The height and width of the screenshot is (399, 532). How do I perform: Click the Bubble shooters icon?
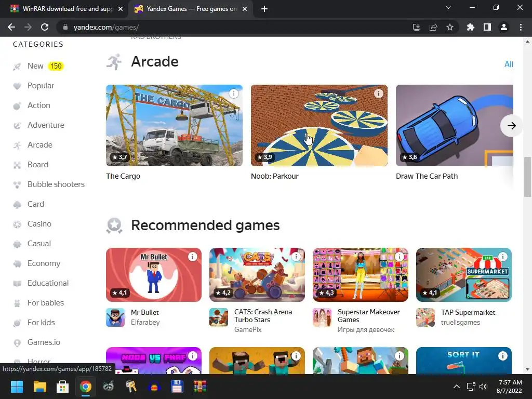point(17,184)
